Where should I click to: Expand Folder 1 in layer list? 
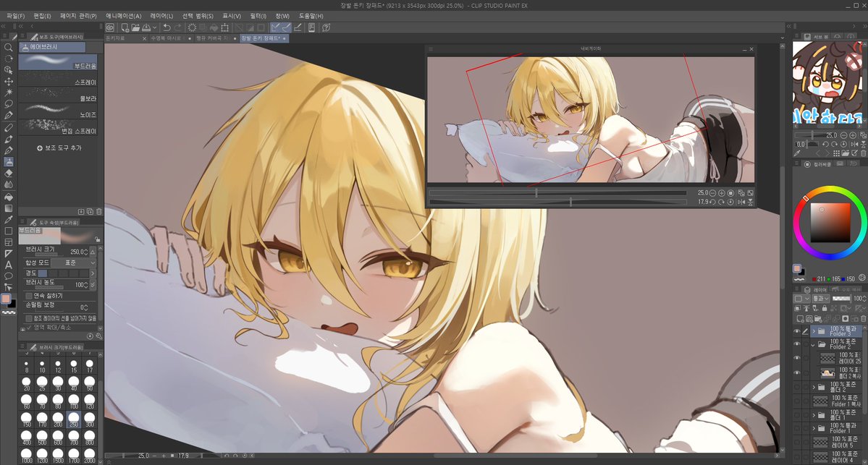(x=814, y=428)
